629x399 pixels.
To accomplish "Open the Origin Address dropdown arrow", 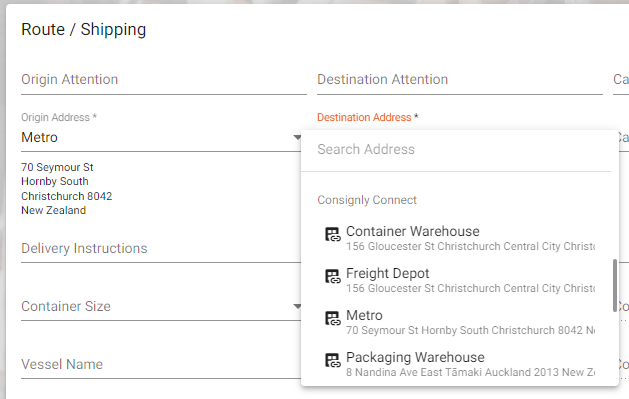I will click(x=297, y=138).
